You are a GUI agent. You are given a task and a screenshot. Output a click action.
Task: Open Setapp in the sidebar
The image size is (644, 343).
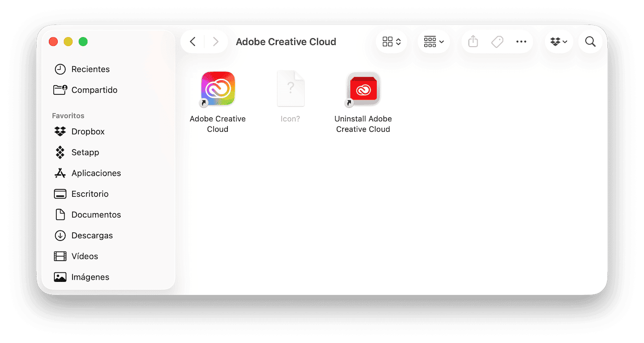[110, 152]
